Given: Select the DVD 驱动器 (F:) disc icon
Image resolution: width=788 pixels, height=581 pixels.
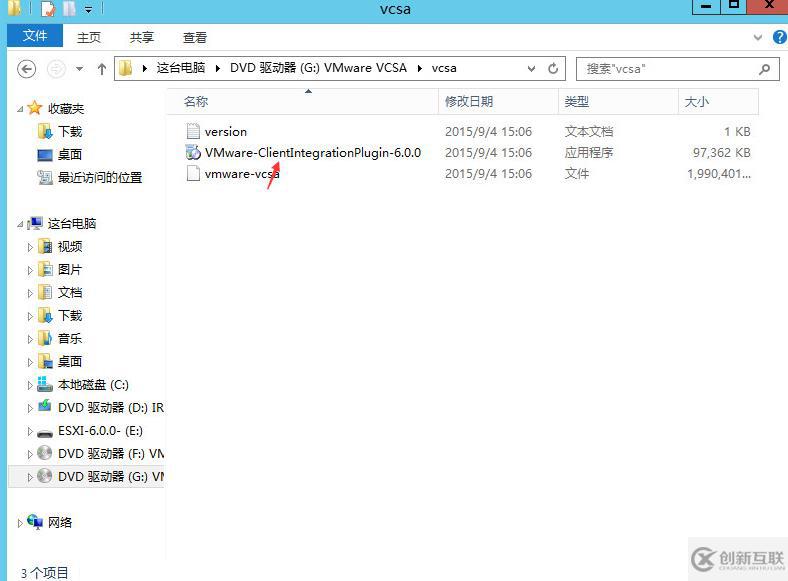Looking at the screenshot, I should click(45, 453).
